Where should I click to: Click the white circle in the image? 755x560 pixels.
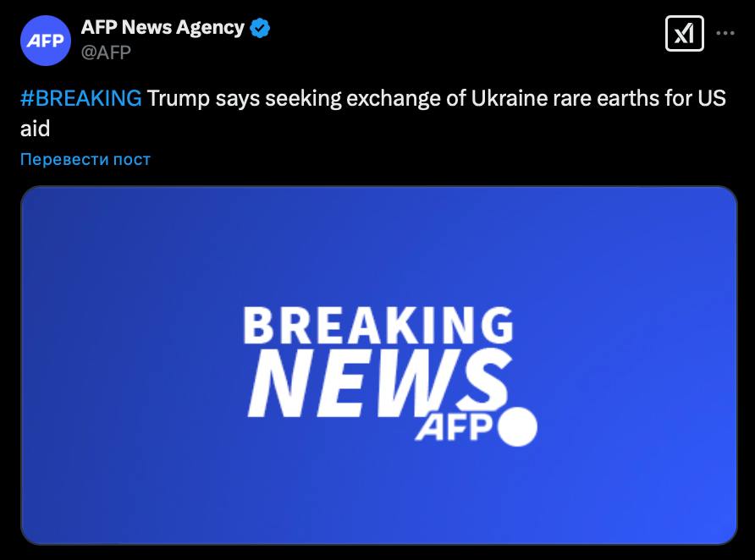(517, 427)
